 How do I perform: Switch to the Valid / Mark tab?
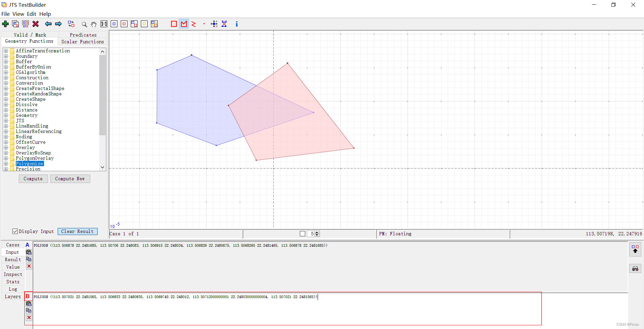coord(30,35)
